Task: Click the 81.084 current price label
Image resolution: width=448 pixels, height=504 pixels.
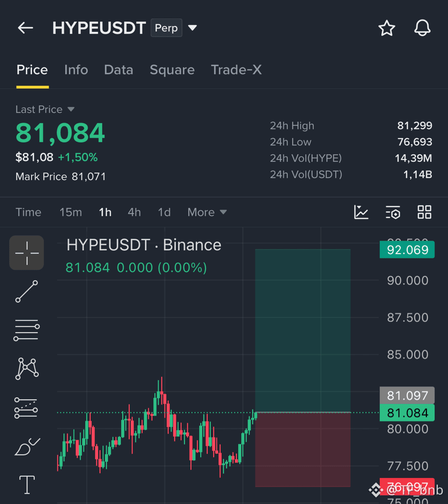Action: (407, 413)
